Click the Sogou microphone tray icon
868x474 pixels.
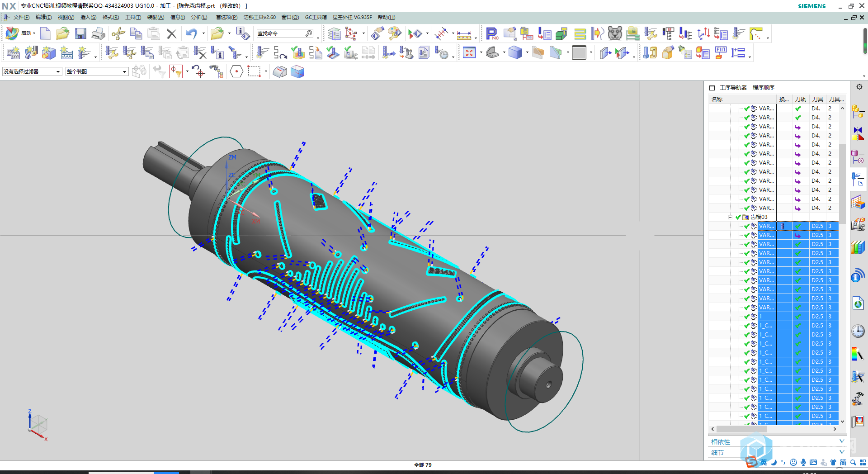point(803,462)
